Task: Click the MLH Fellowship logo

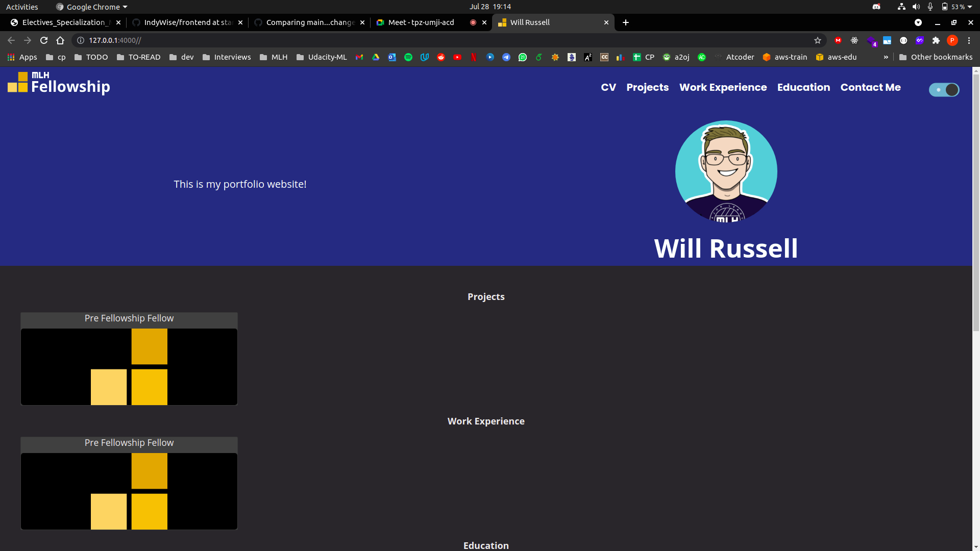Action: (x=59, y=83)
